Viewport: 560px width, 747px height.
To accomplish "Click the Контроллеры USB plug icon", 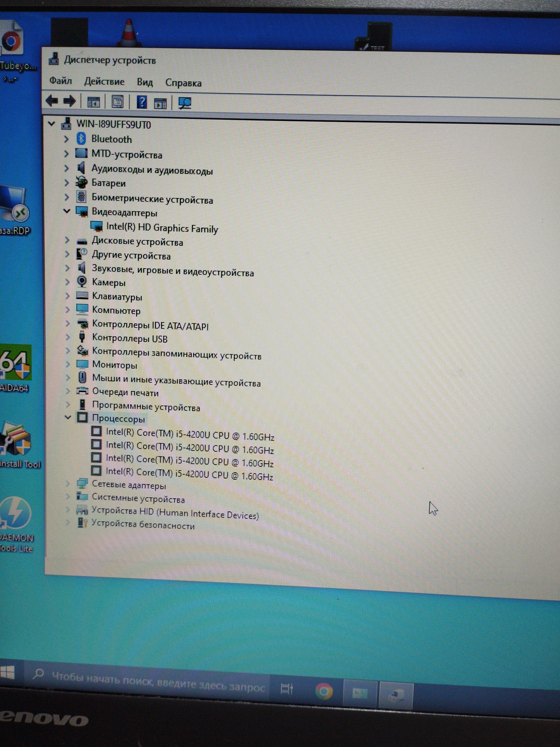I will (82, 337).
